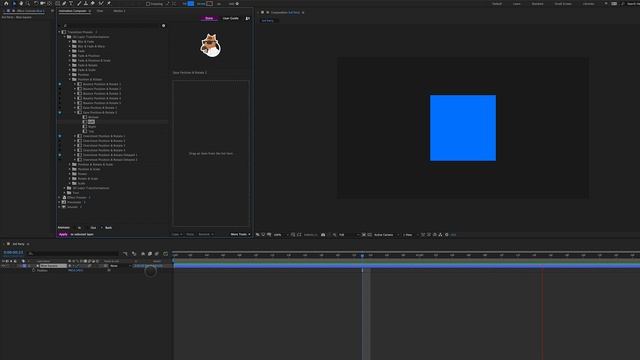The height and width of the screenshot is (360, 640).
Task: Switch to the Flow panel tab
Action: click(x=100, y=11)
